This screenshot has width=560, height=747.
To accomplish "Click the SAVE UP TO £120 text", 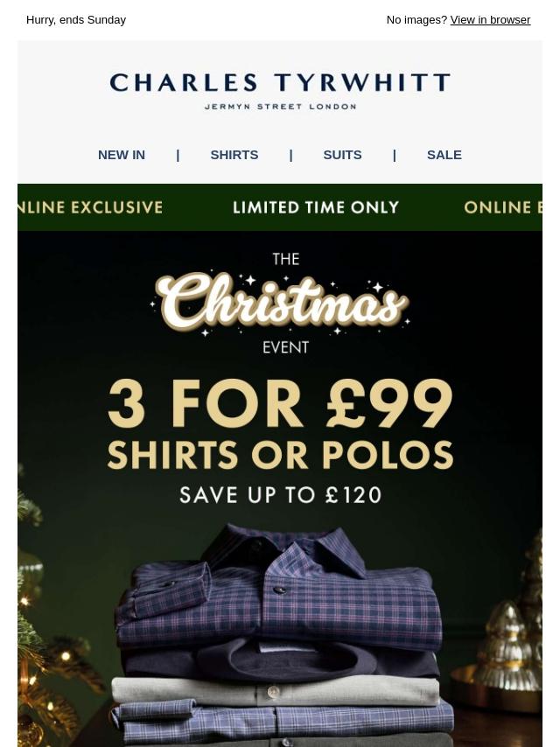I will pyautogui.click(x=280, y=495).
